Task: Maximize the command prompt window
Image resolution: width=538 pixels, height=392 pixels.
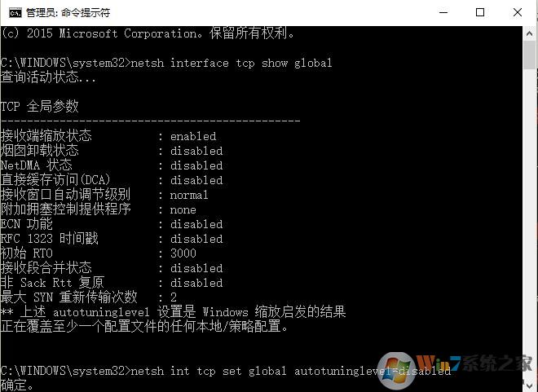Action: coord(480,13)
